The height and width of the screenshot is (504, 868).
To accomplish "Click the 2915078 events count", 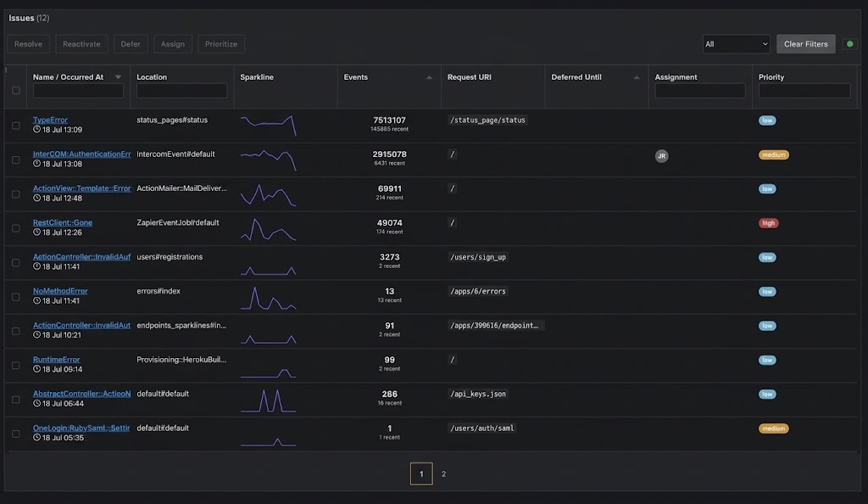I will click(x=389, y=154).
